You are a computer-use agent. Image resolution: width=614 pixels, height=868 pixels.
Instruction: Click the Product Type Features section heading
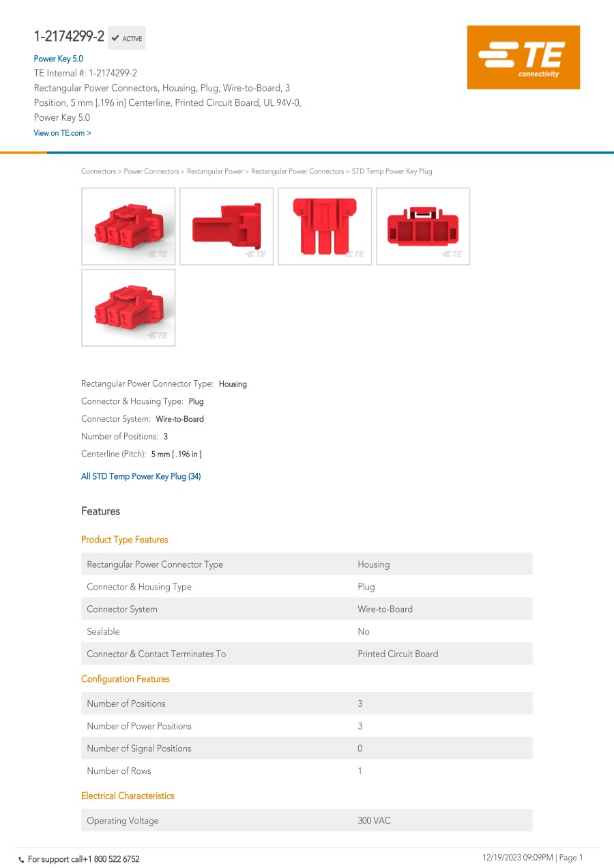pyautogui.click(x=125, y=540)
